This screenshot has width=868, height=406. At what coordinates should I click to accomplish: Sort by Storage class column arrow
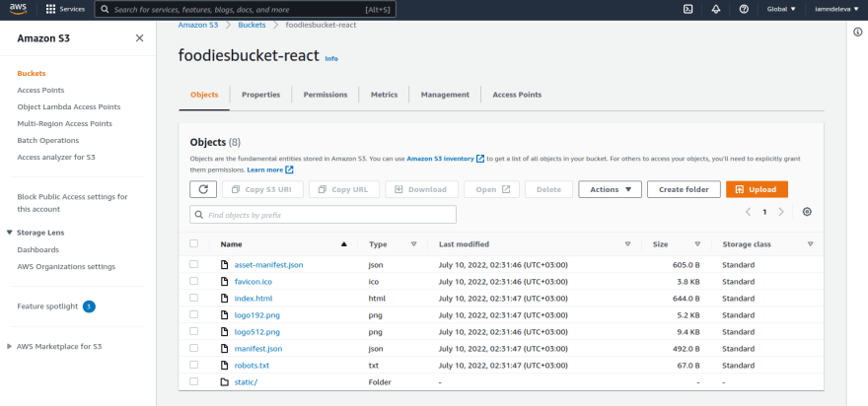click(811, 244)
